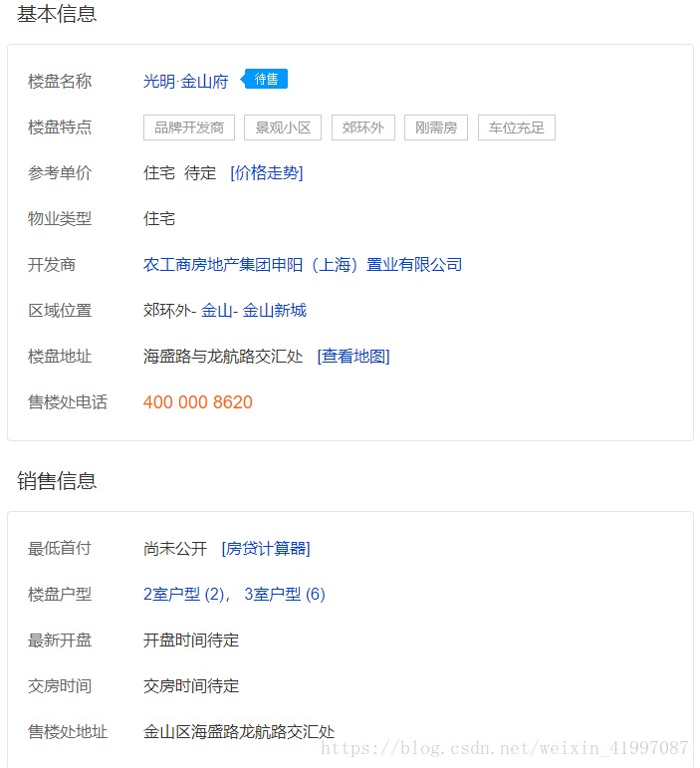Click the 销售信息 section heading
The width and height of the screenshot is (700, 768).
click(57, 481)
